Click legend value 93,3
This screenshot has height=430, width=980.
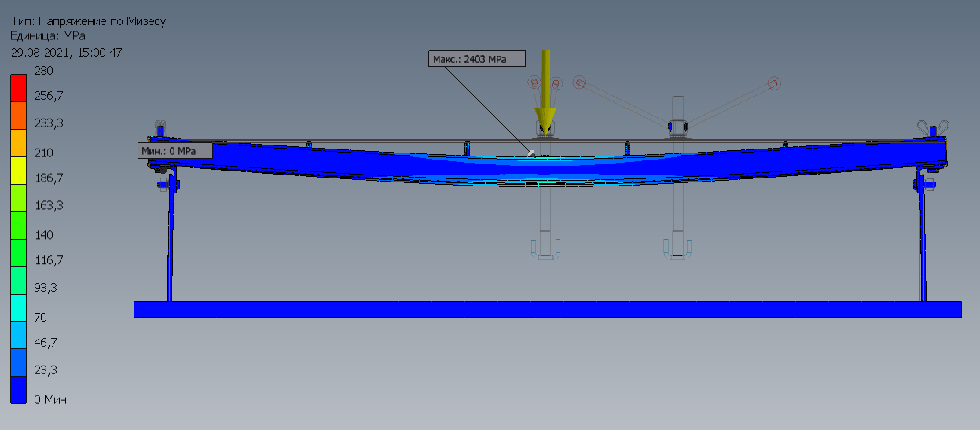tap(46, 288)
